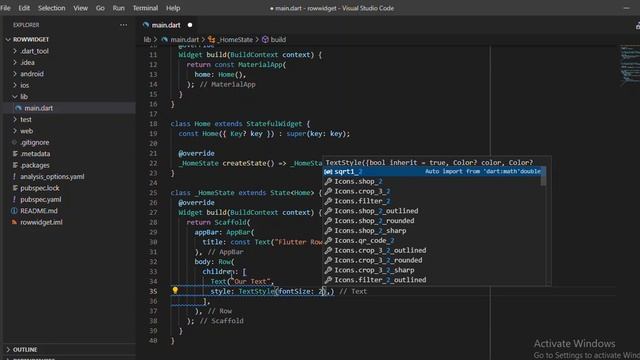The image size is (640, 360).
Task: Select Icons.shop_2_rounded suggestion
Action: (433, 221)
